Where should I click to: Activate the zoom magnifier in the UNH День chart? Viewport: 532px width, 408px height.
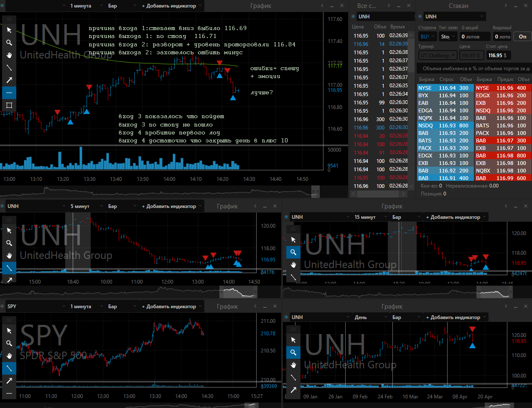coord(293,352)
